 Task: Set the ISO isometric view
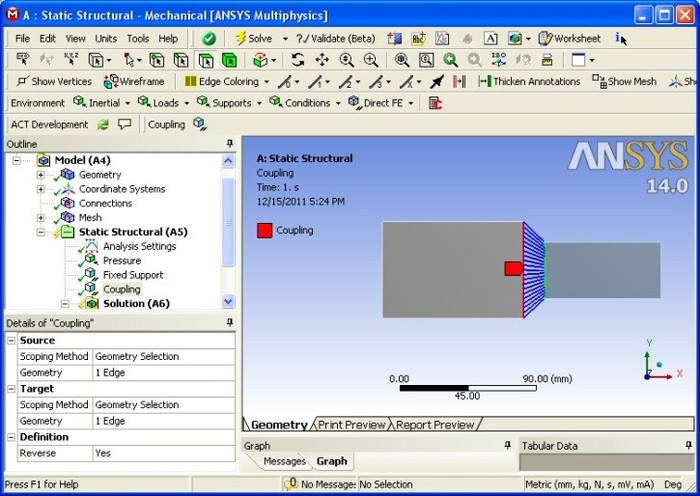pyautogui.click(x=499, y=60)
